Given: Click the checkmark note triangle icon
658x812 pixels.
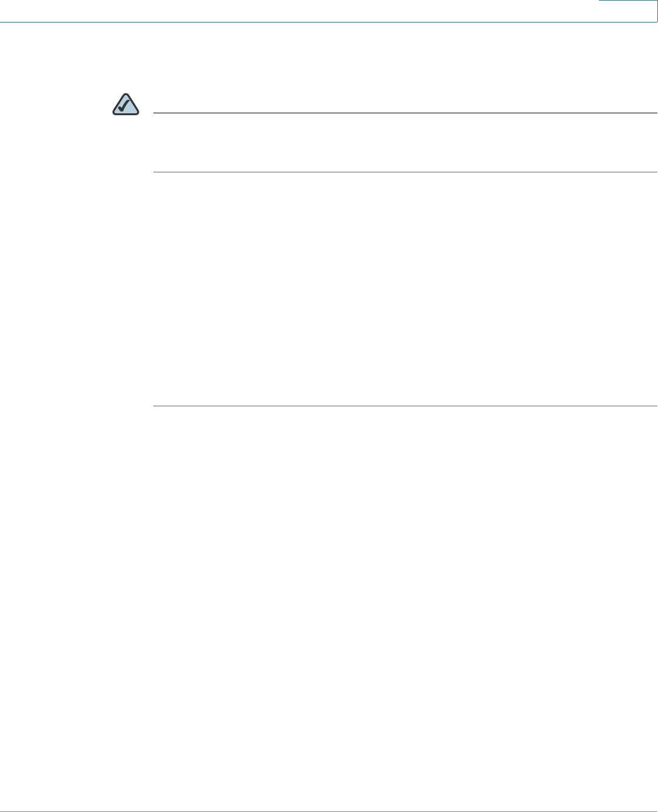Looking at the screenshot, I should click(x=126, y=105).
